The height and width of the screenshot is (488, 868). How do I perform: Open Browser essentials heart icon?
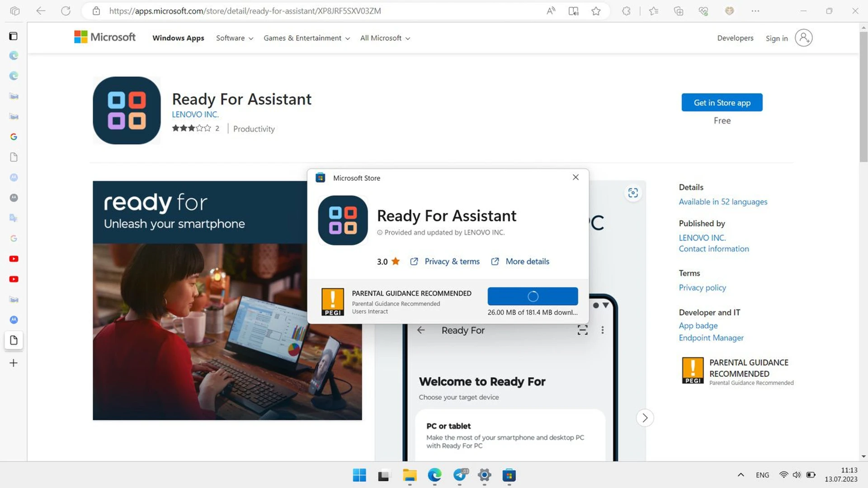[703, 11]
